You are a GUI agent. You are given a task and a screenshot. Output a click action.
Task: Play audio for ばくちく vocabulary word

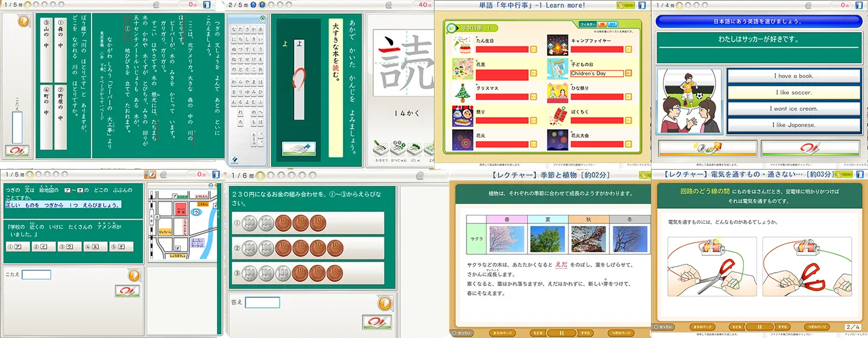(x=628, y=120)
